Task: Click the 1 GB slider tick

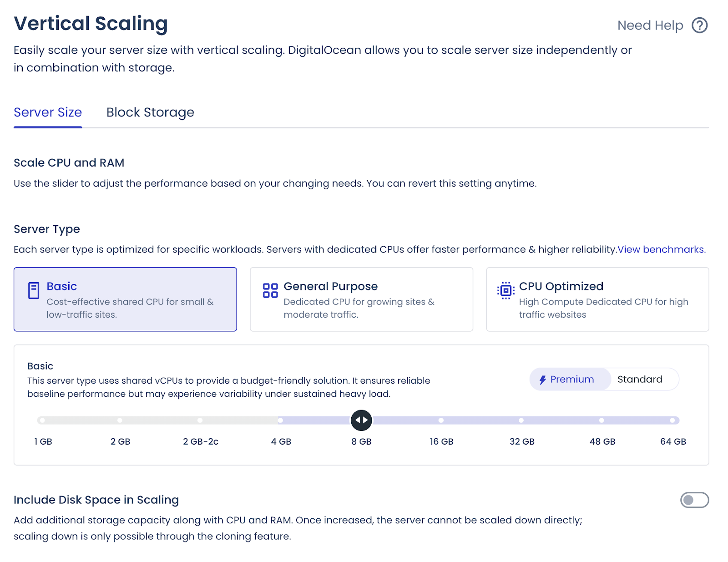Action: [42, 420]
